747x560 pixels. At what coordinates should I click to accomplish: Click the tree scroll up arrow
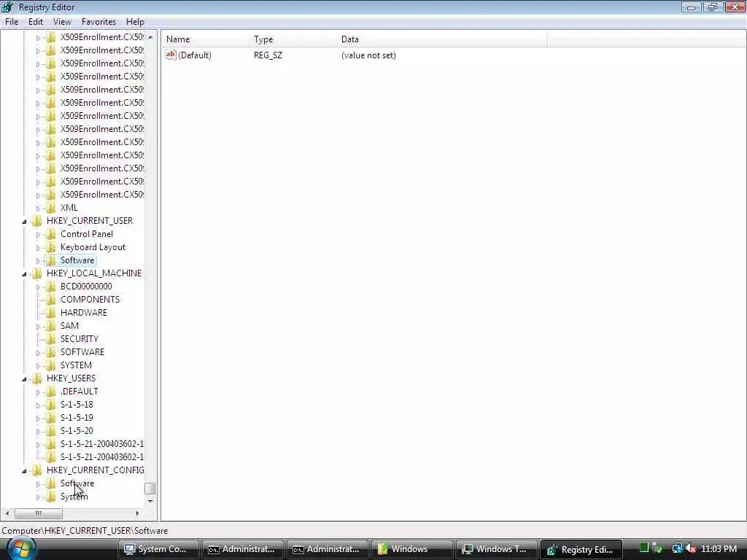150,37
